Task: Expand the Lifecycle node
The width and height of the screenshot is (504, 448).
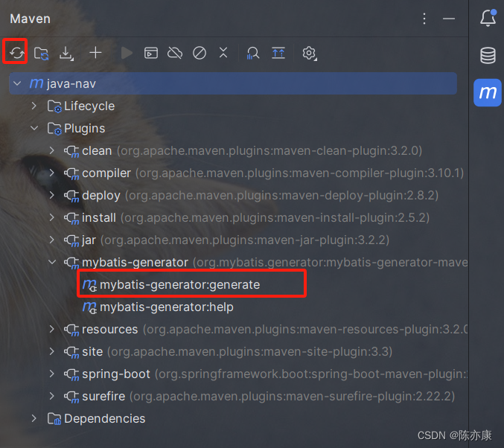Action: (34, 106)
